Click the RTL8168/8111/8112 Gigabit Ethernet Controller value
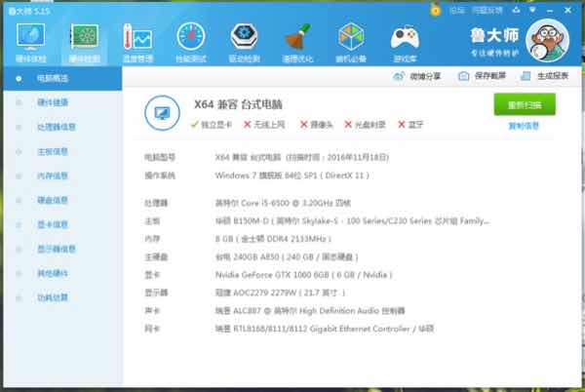 (325, 329)
